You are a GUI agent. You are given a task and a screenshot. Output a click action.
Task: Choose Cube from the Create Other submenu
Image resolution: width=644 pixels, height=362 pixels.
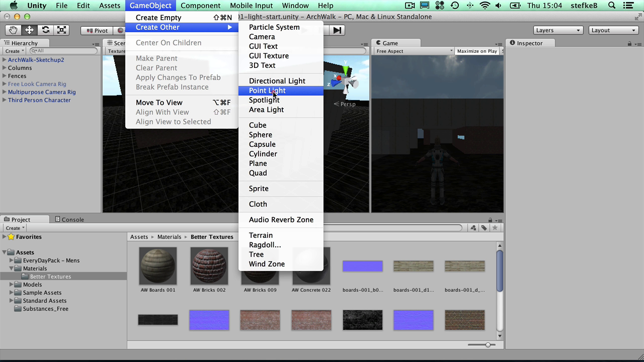281,125
